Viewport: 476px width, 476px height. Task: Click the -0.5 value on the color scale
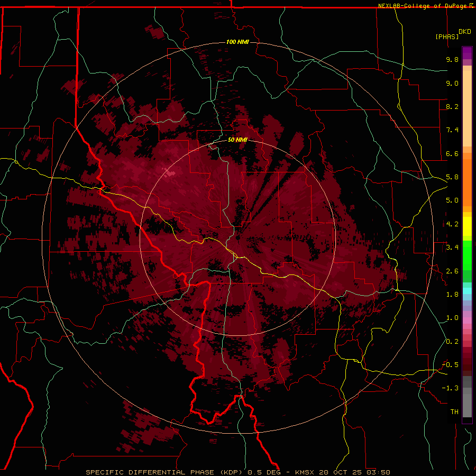click(450, 365)
